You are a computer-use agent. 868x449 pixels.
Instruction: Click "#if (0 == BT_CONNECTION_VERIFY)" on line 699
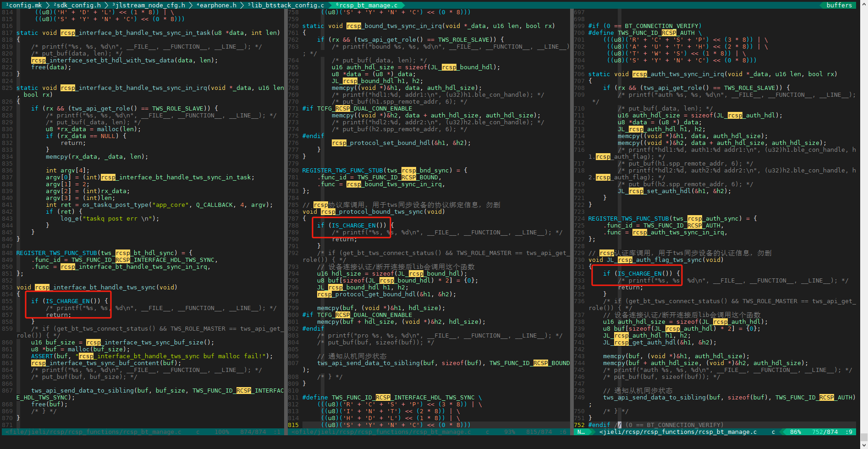(x=645, y=26)
